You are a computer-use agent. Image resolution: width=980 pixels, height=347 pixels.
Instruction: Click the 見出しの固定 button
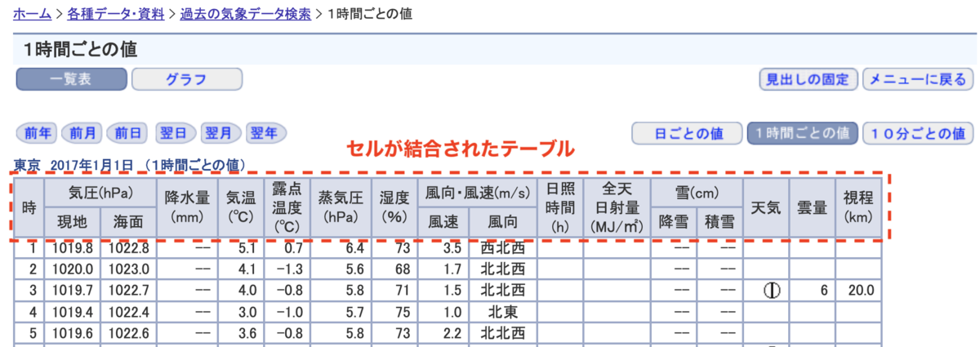coord(808,80)
